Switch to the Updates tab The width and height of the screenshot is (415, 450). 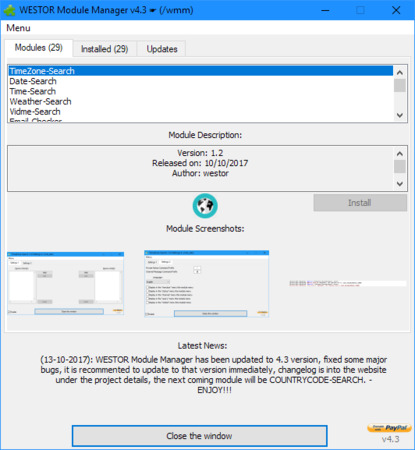pyautogui.click(x=162, y=49)
